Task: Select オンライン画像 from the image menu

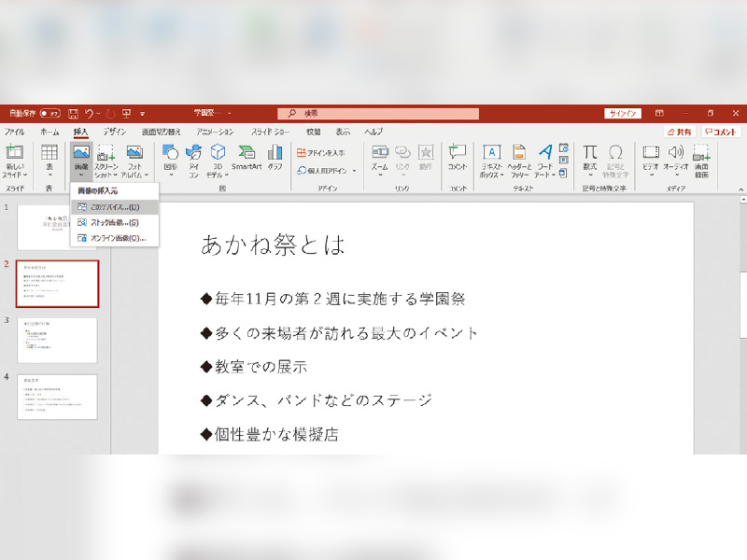Action: pyautogui.click(x=115, y=238)
